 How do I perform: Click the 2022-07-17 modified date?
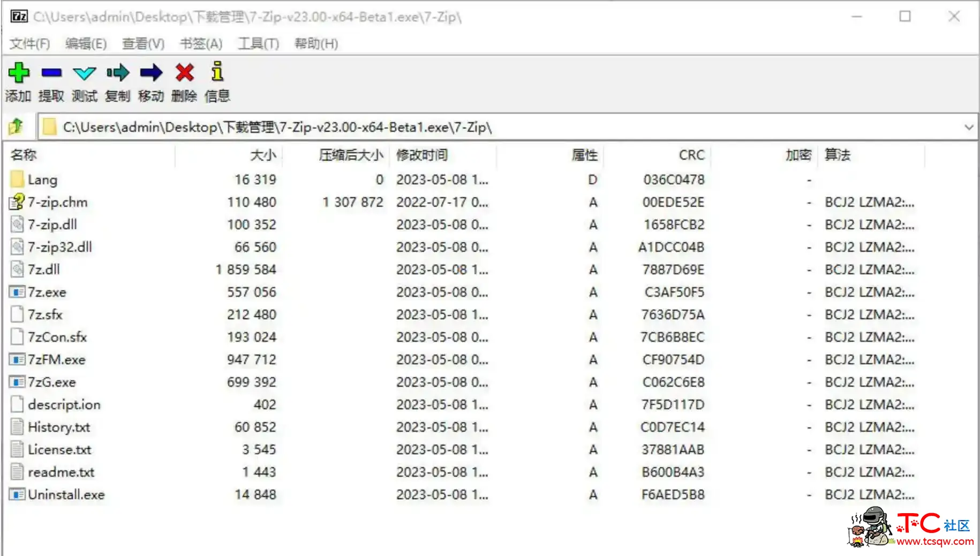(442, 202)
